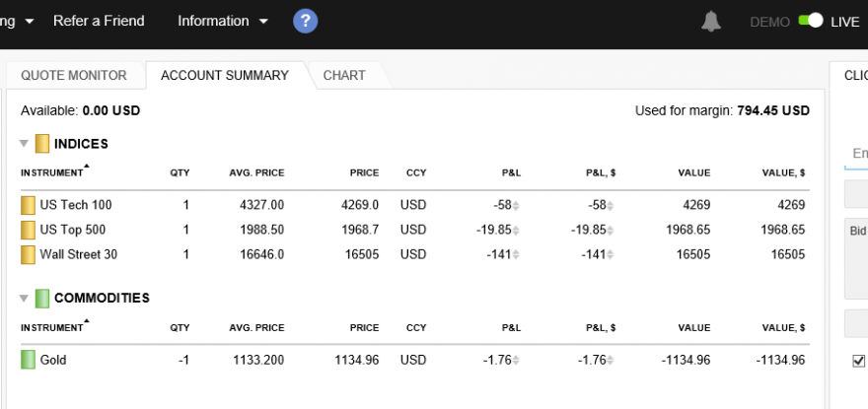This screenshot has height=409, width=868.
Task: Collapse the Commodities section
Action: point(24,298)
